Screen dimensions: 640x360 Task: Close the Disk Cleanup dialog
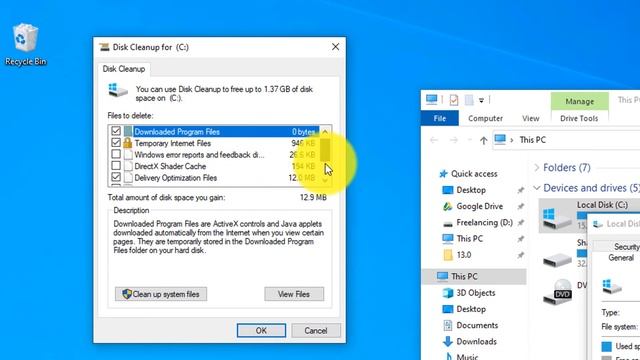pyautogui.click(x=336, y=47)
